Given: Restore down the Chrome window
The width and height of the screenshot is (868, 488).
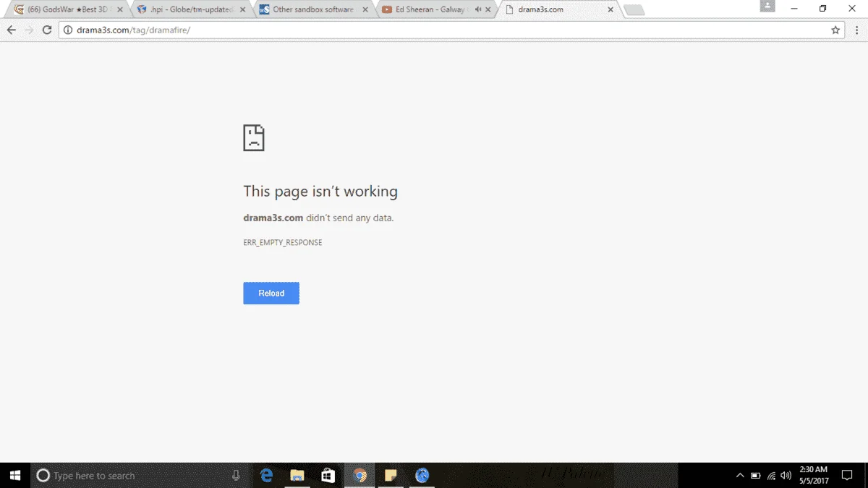Looking at the screenshot, I should pyautogui.click(x=823, y=8).
